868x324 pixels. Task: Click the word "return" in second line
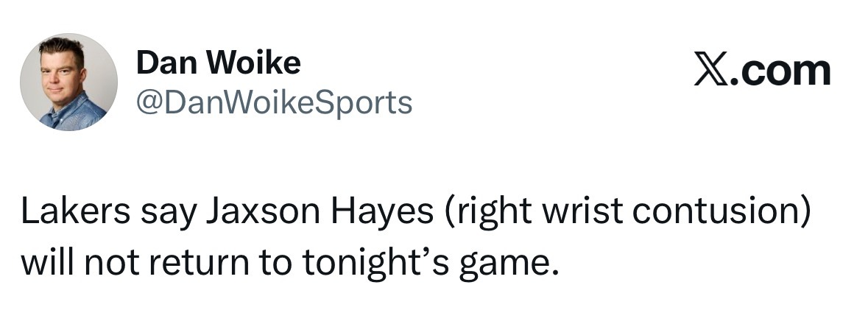[199, 263]
